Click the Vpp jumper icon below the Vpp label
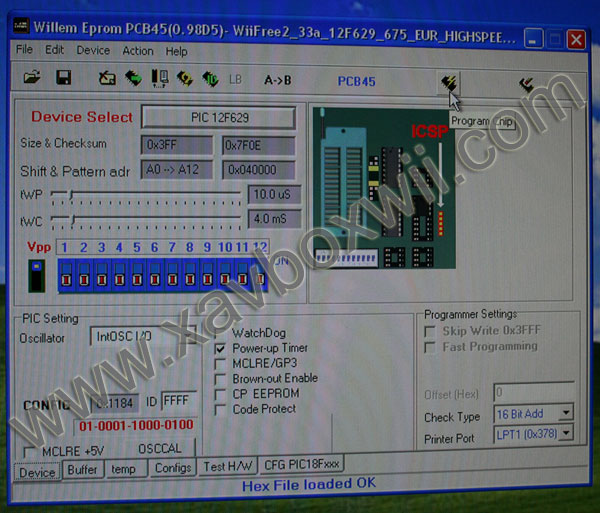 pos(37,272)
